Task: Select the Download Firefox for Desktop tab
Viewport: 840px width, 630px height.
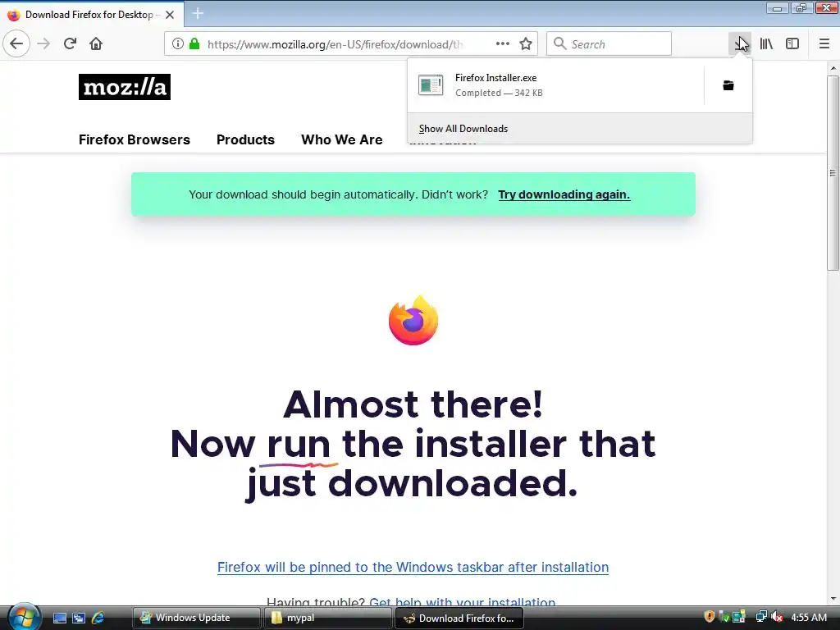Action: click(92, 15)
